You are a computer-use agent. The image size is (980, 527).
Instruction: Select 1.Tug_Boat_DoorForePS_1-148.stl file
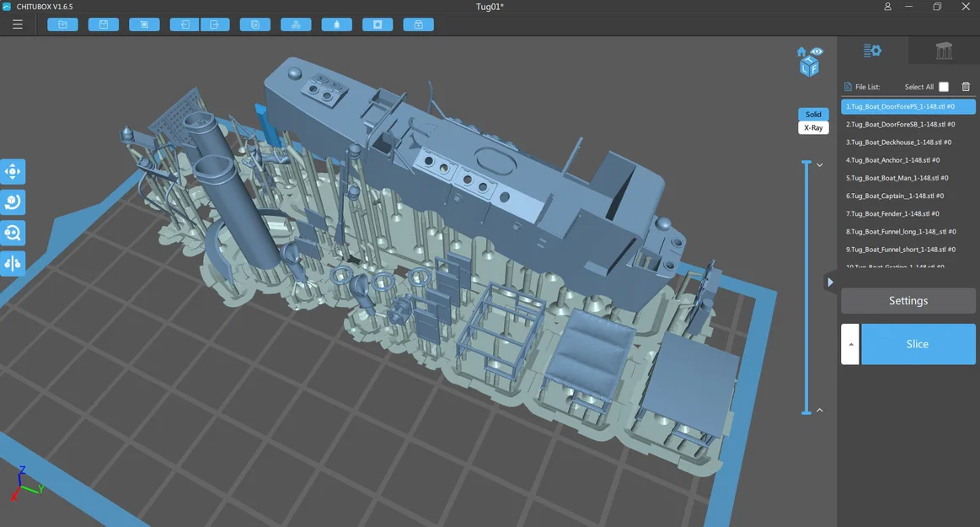coord(908,106)
